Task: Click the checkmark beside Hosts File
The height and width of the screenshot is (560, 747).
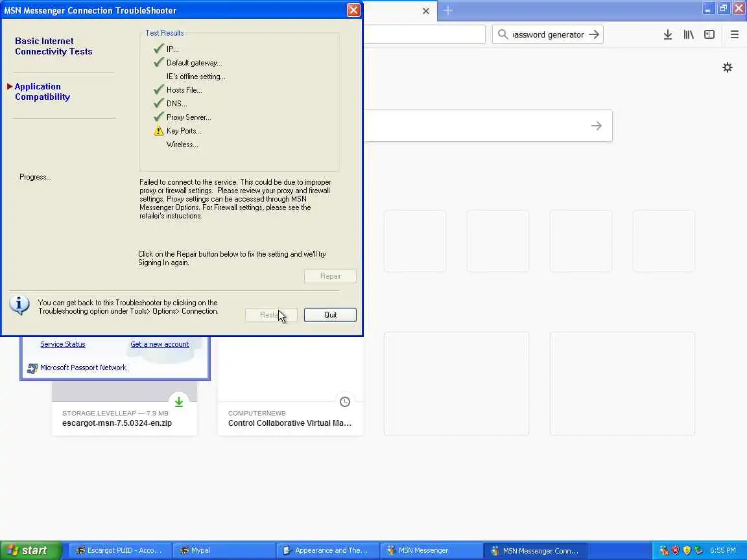Action: click(x=159, y=89)
